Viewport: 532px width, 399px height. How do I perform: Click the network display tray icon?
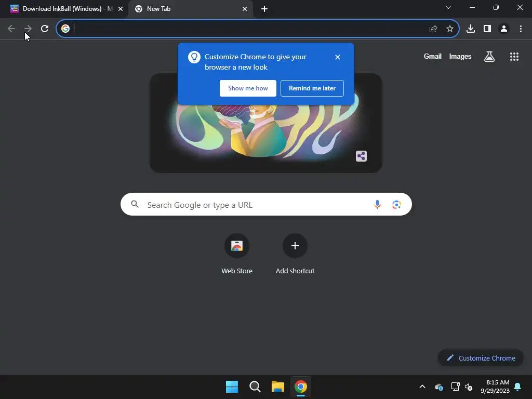click(x=455, y=387)
